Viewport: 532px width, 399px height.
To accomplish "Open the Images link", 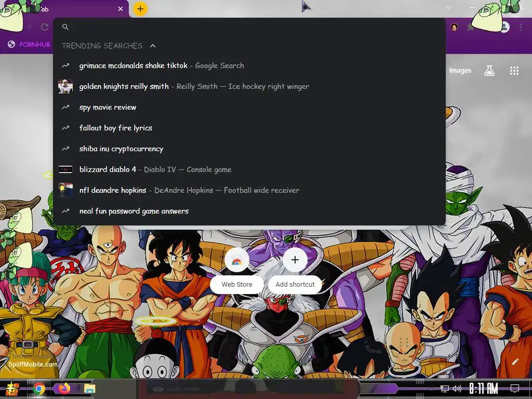I will click(x=460, y=70).
